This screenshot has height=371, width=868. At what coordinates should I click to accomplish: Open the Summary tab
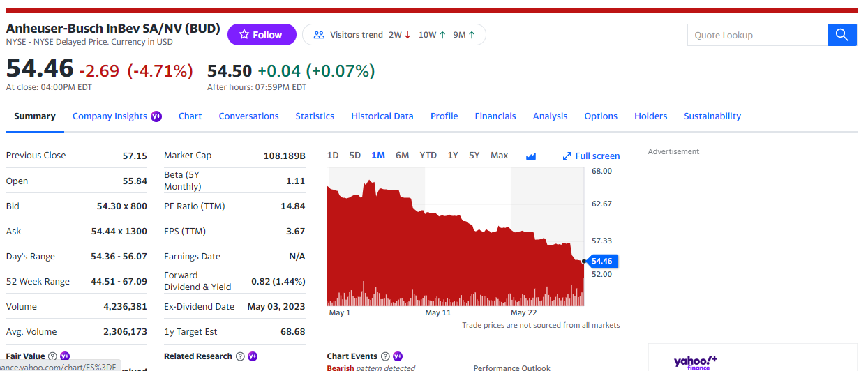click(x=35, y=116)
